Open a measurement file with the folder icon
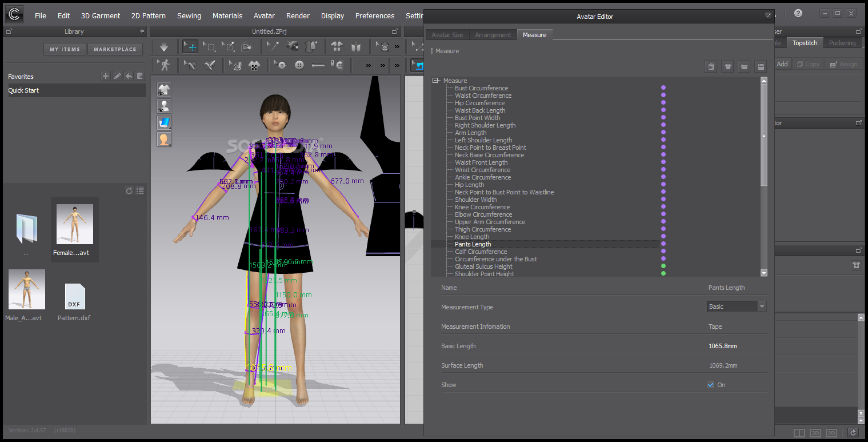The height and width of the screenshot is (442, 868). [744, 67]
